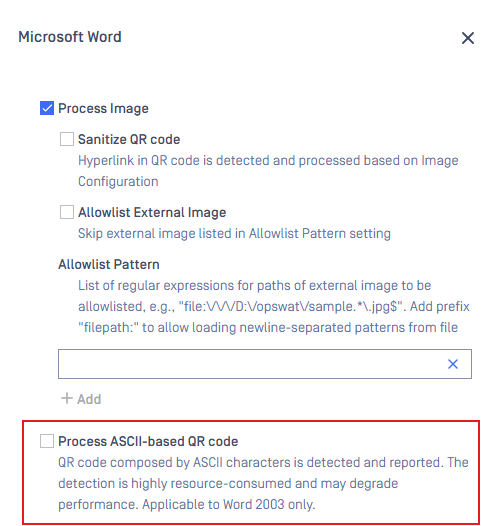Remove the pattern entry via blue X icon
Image resolution: width=492 pixels, height=526 pixels.
pyautogui.click(x=453, y=364)
